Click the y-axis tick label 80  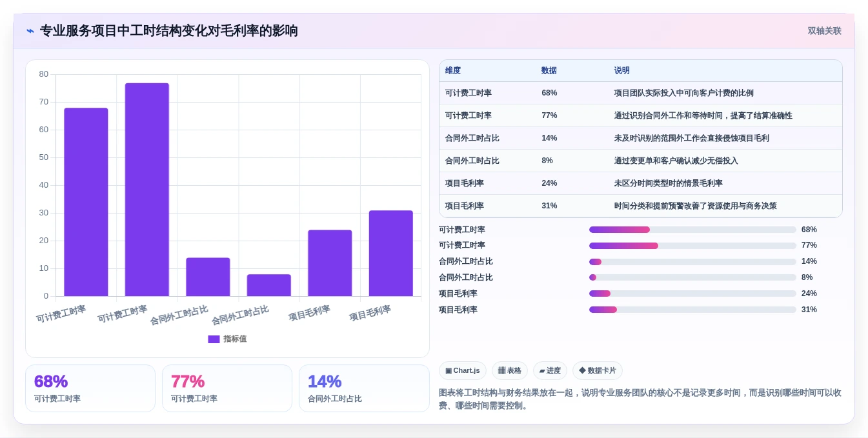tap(44, 74)
